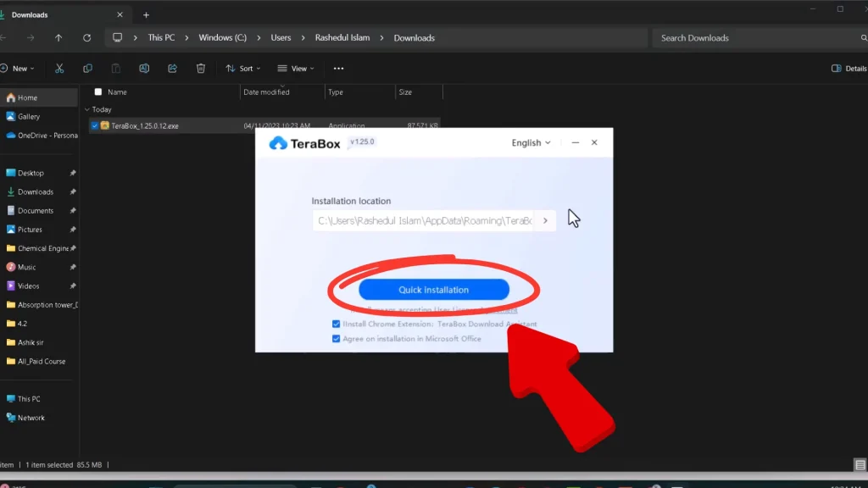This screenshot has height=488, width=868.
Task: Open Home in the sidebar
Action: pos(39,98)
